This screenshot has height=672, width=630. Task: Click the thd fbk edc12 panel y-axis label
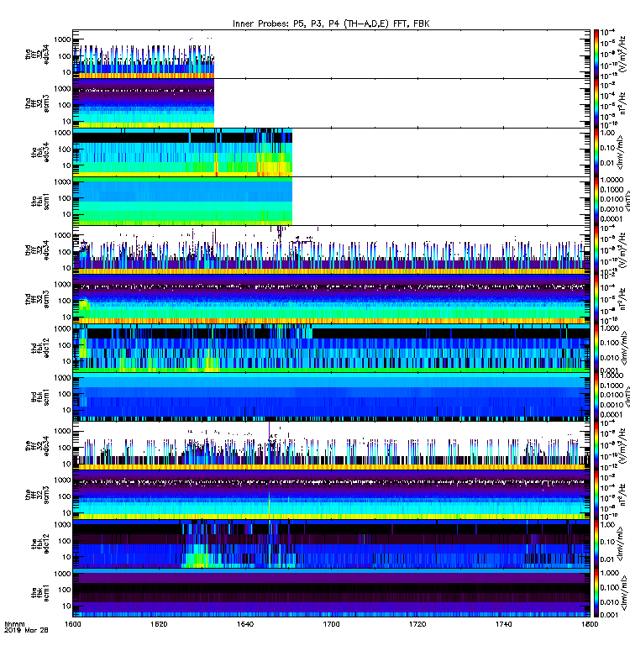coord(40,348)
